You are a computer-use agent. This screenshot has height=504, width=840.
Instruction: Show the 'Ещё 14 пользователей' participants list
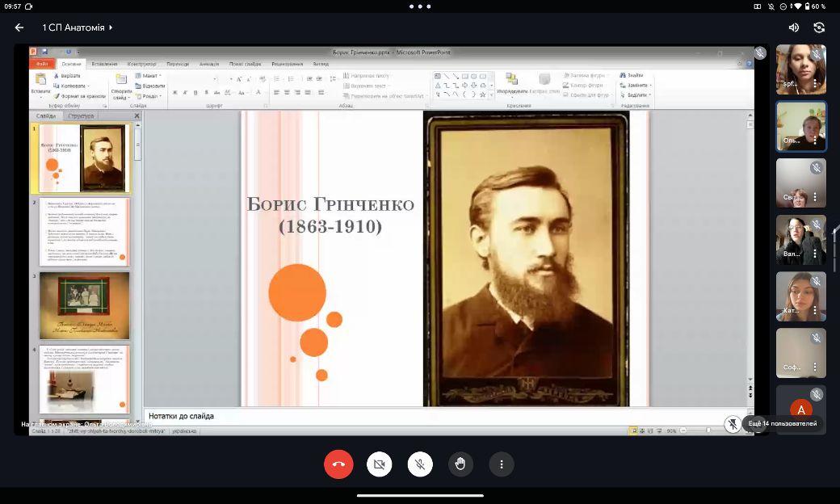[782, 423]
